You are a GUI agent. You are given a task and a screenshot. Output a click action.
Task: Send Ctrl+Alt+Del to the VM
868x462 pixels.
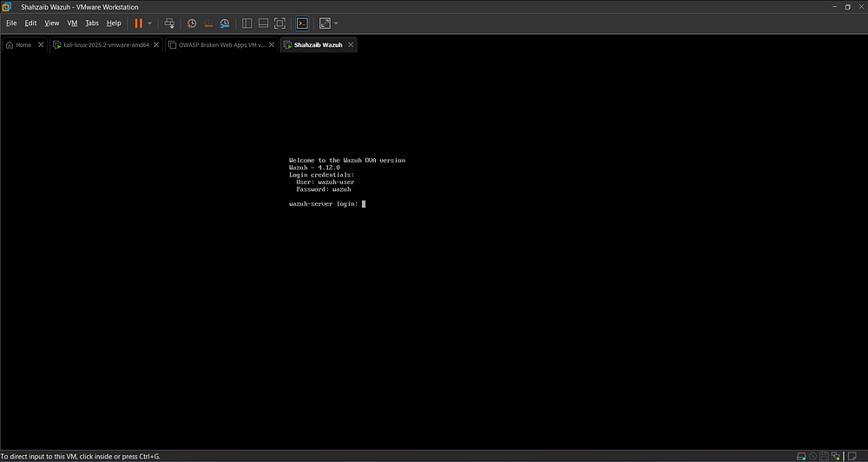170,23
